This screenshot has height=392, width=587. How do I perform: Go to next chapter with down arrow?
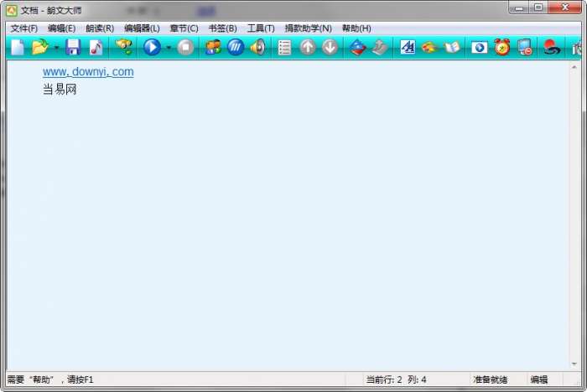[x=330, y=48]
